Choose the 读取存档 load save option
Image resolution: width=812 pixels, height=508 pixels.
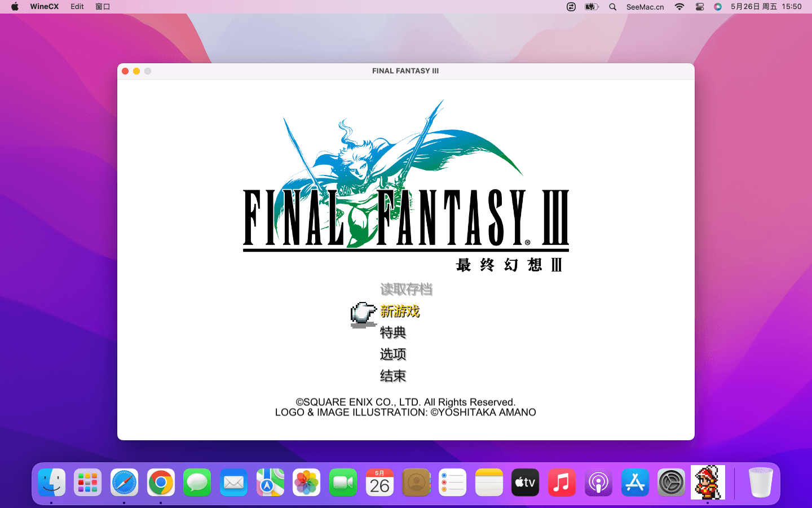click(x=406, y=290)
